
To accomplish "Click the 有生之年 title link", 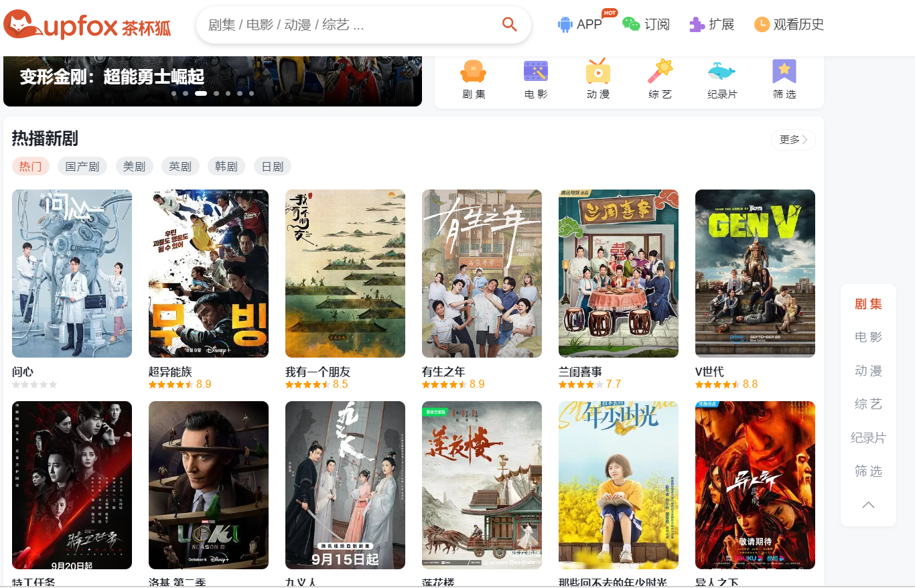I will (443, 372).
